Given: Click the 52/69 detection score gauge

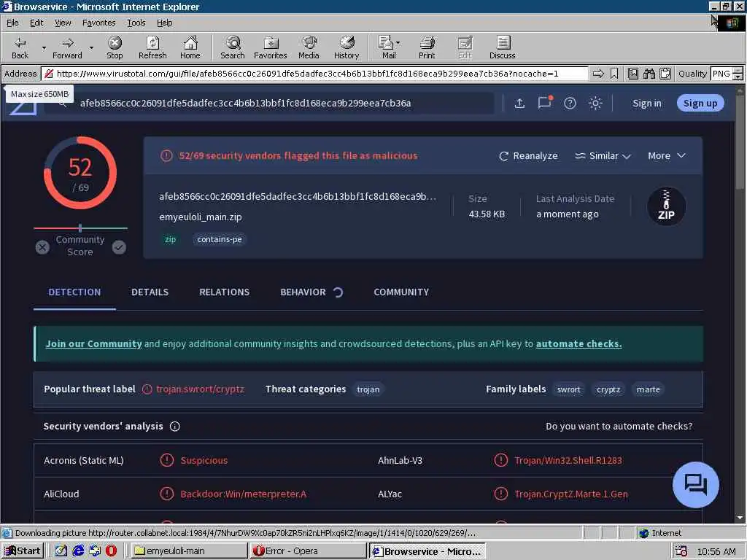Looking at the screenshot, I should coord(80,172).
